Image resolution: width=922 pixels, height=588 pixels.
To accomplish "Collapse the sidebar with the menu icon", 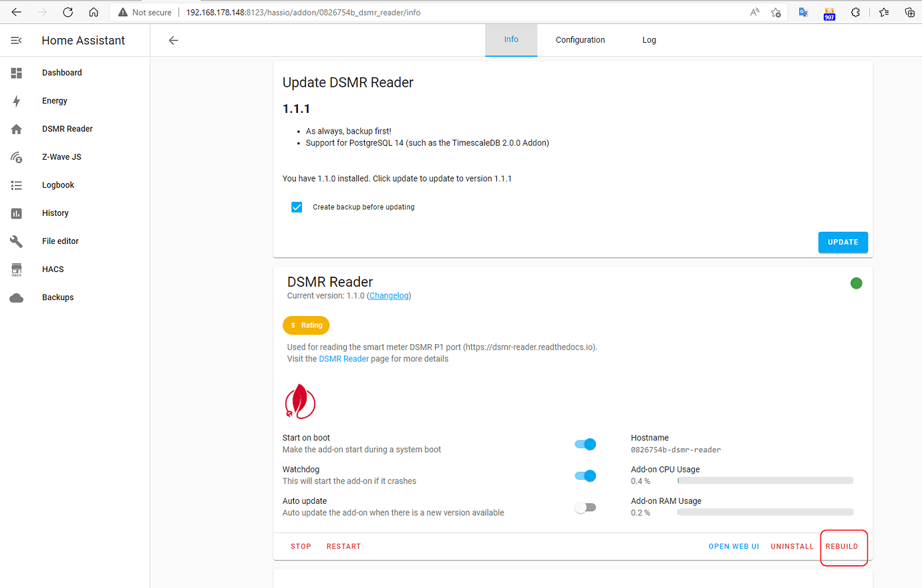I will (16, 40).
